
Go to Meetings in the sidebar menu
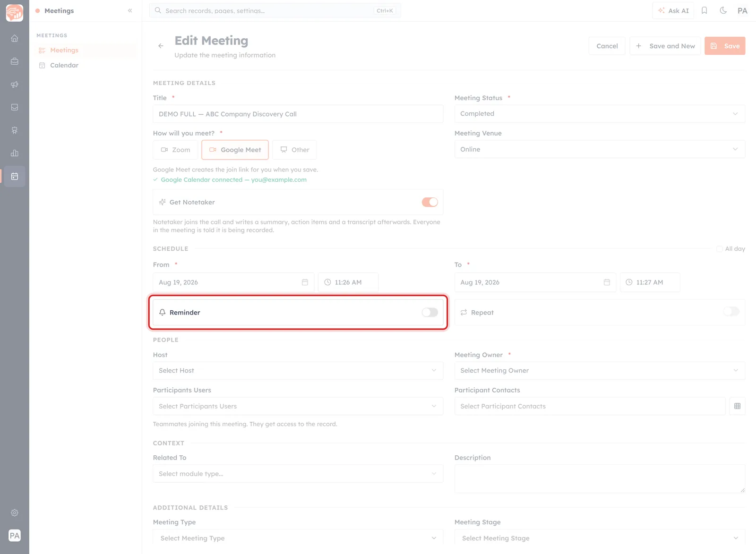[x=86, y=50]
